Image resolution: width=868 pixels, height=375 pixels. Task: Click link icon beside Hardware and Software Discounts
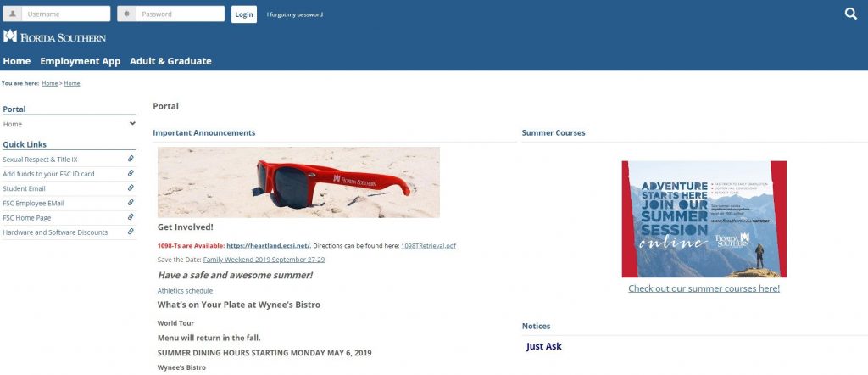pyautogui.click(x=131, y=232)
